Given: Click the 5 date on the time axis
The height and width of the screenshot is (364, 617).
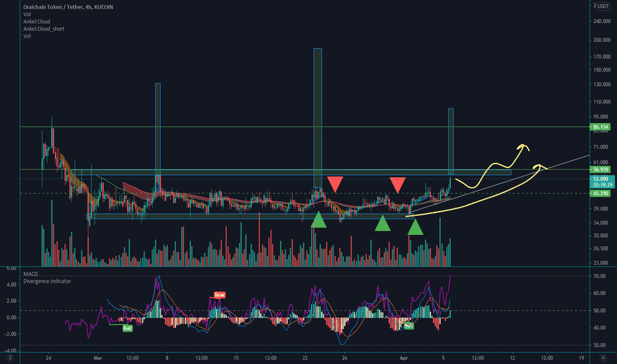Looking at the screenshot, I should click(443, 358).
